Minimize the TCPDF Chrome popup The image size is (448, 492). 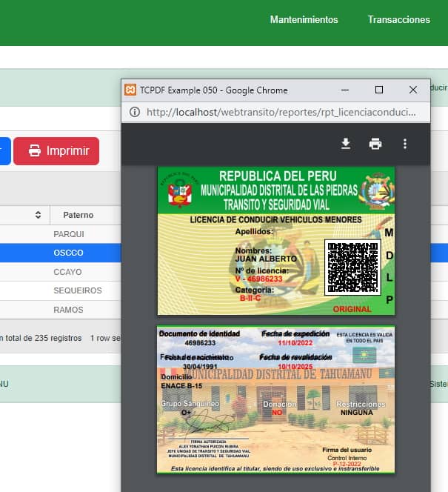tap(345, 90)
